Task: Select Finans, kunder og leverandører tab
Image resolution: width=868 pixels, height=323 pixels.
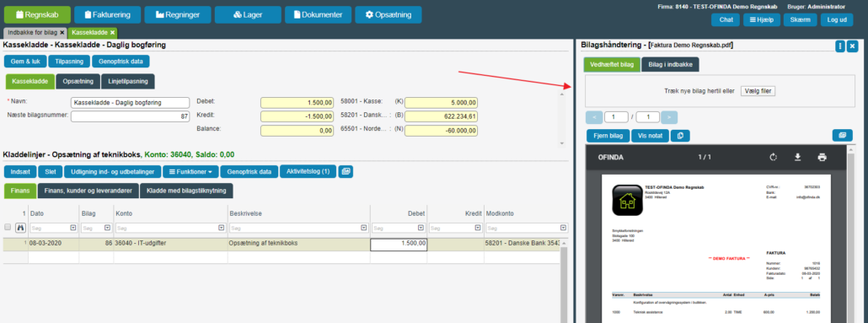Action: (88, 191)
